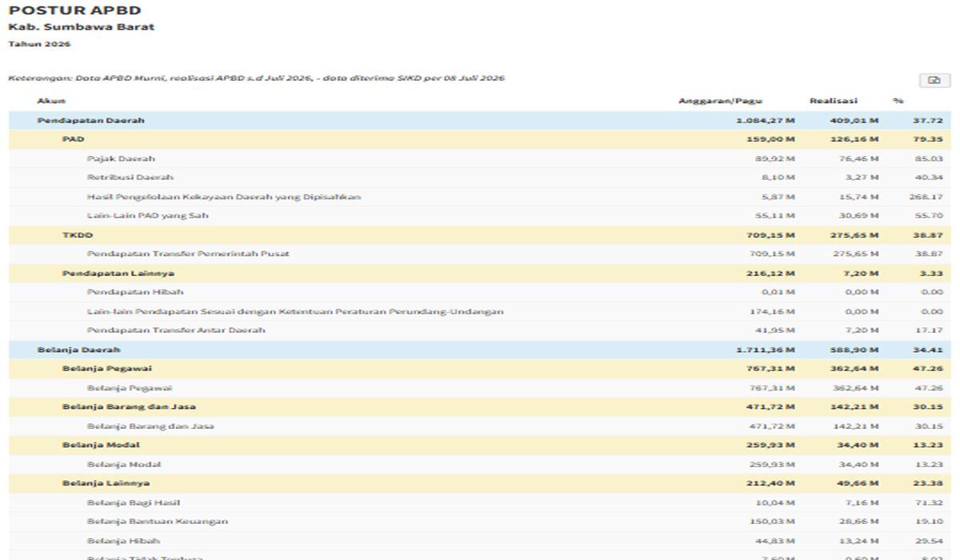Collapse the Pendapatan Daerah row
960x560 pixels.
coord(480,121)
